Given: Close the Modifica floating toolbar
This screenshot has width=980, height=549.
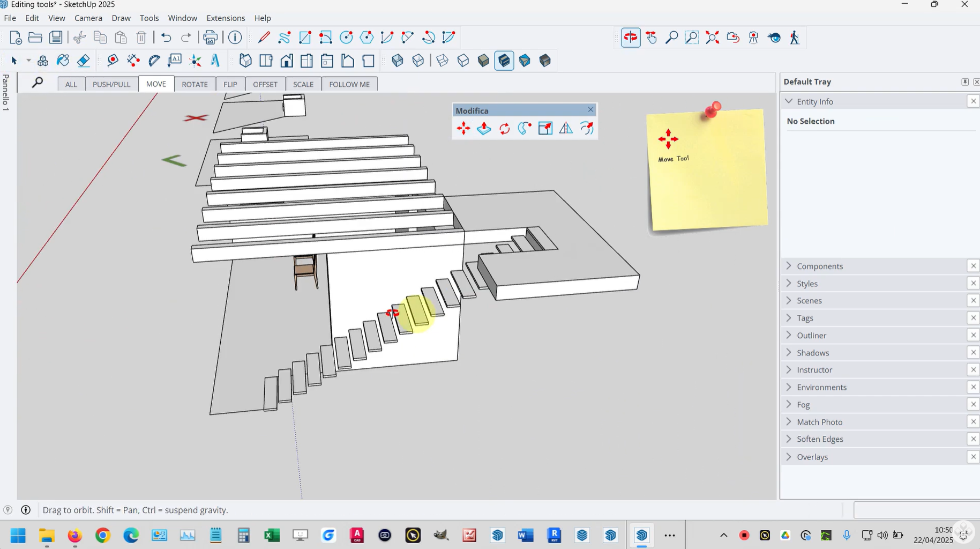Looking at the screenshot, I should pos(590,110).
